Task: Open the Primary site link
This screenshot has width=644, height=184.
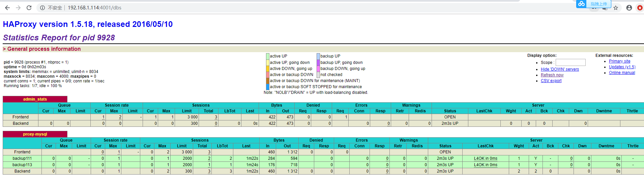Action: [x=619, y=61]
